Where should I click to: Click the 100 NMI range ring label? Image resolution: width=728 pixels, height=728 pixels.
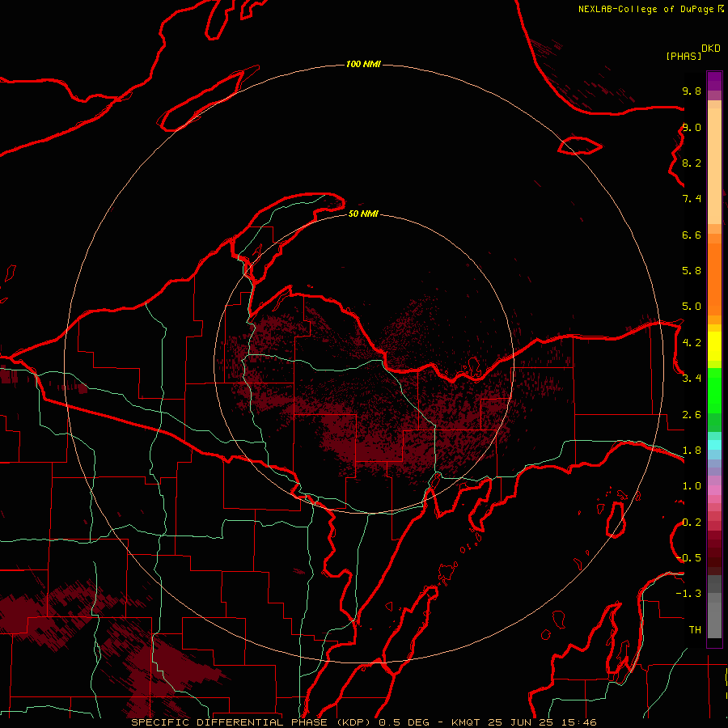click(x=363, y=64)
